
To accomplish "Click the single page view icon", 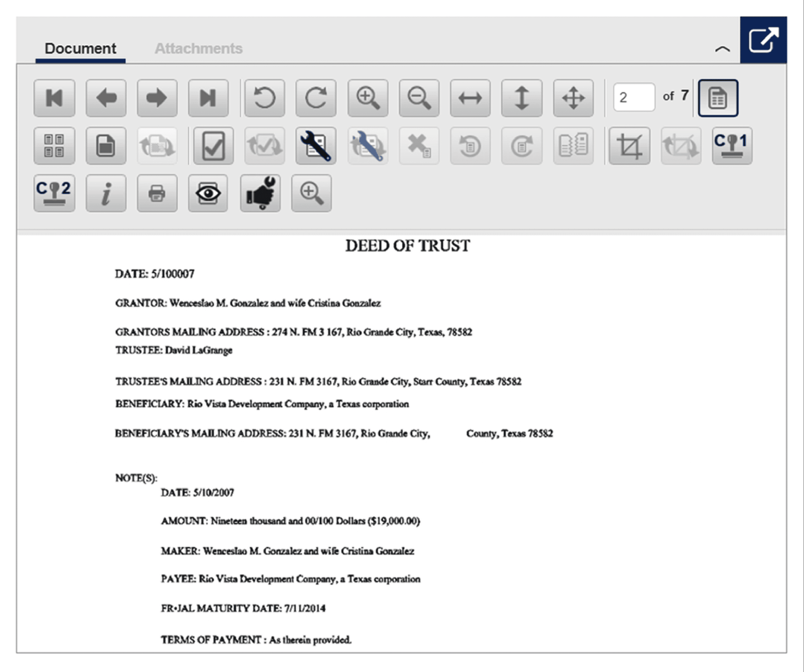I will [106, 145].
